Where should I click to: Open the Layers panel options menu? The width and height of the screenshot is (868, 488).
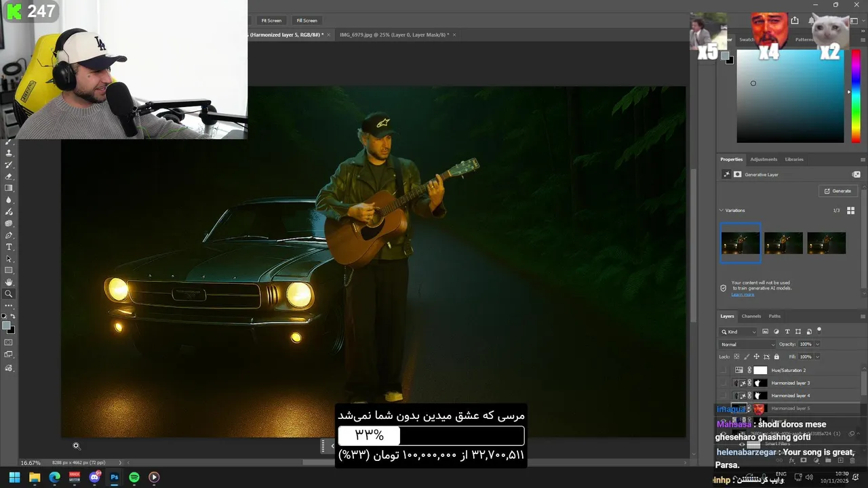point(863,317)
